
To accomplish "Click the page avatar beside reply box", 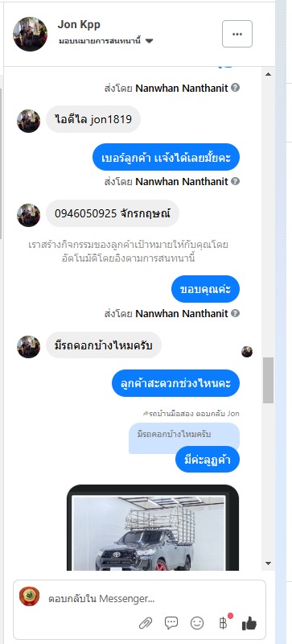I will tap(30, 597).
